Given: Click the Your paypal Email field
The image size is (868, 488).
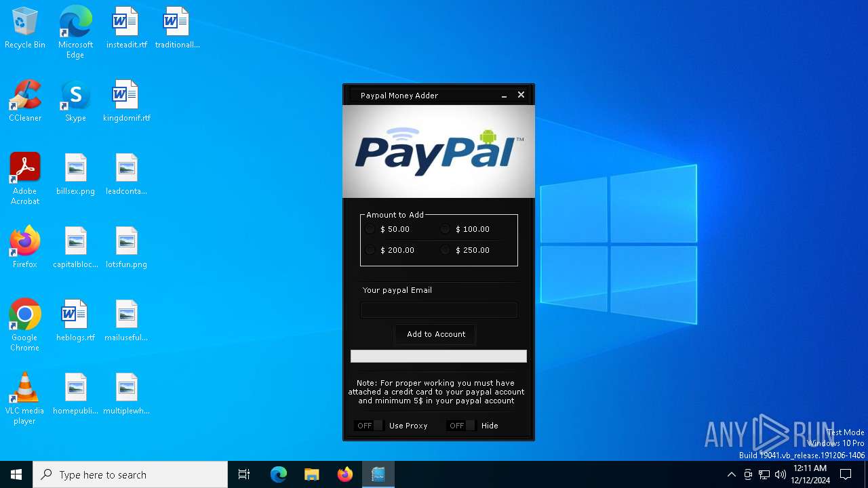Looking at the screenshot, I should (439, 310).
